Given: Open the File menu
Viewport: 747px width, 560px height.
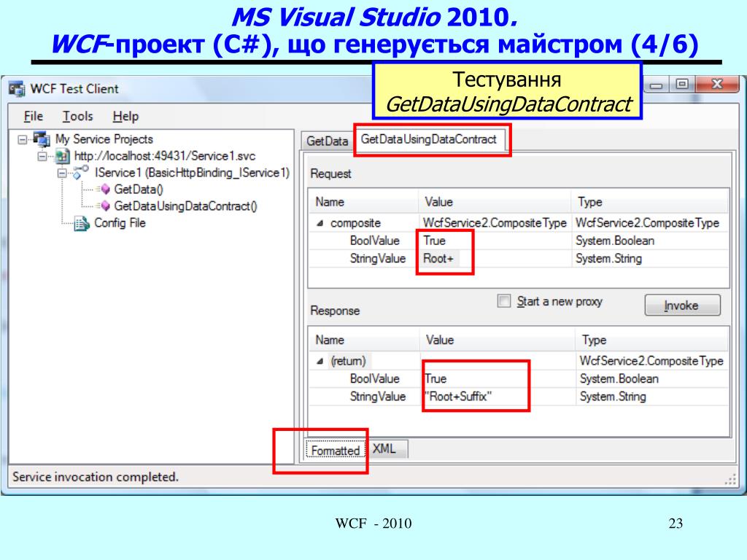Looking at the screenshot, I should (x=34, y=116).
